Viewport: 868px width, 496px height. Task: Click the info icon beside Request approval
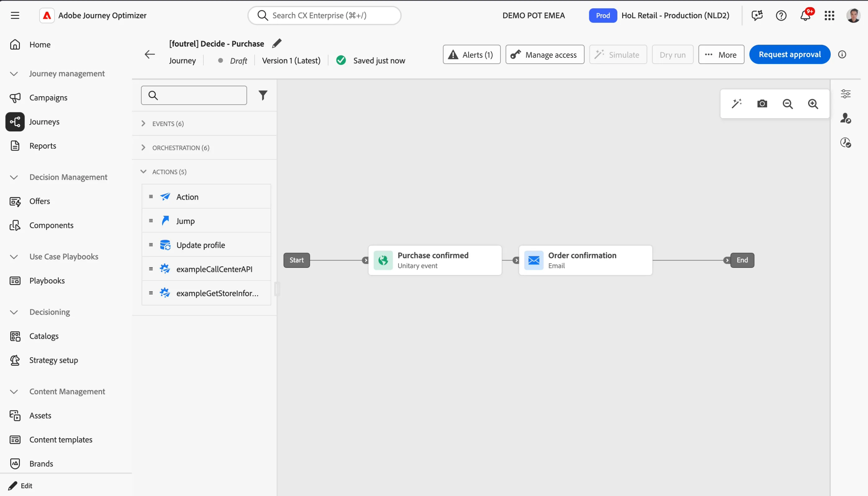[842, 55]
